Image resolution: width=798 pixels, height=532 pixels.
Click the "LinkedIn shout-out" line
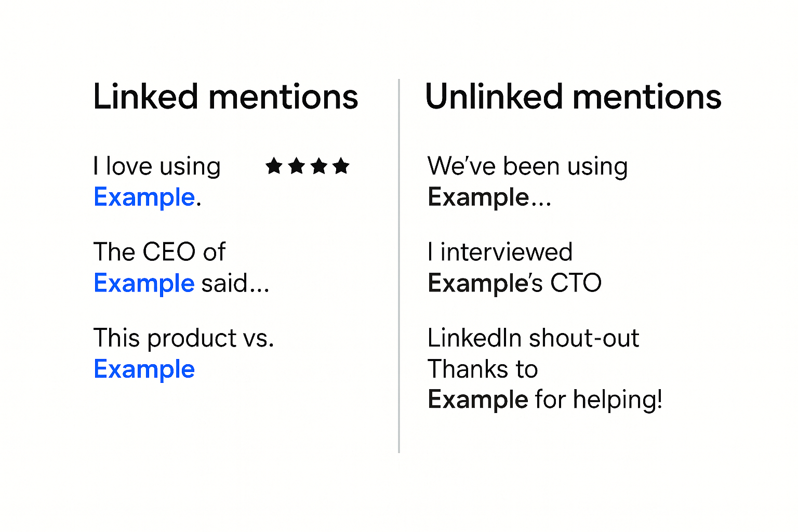click(x=533, y=338)
